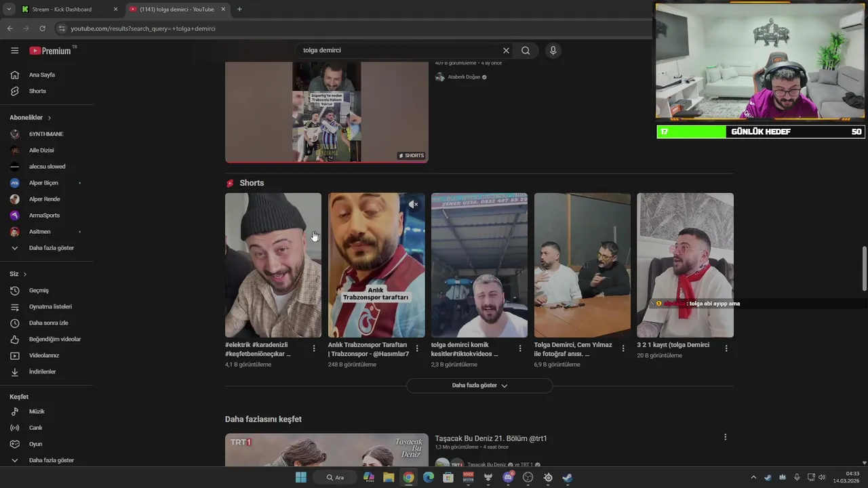The height and width of the screenshot is (488, 868).
Task: Reload the page in Chrome
Action: point(42,28)
